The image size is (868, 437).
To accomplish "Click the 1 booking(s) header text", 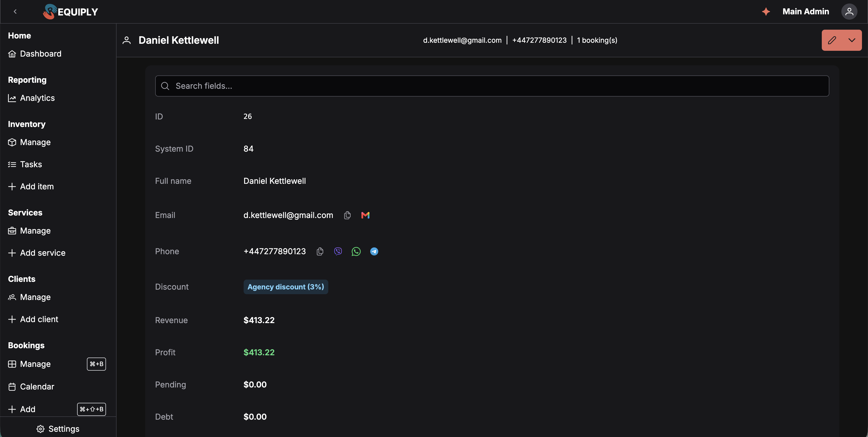I will click(x=597, y=40).
